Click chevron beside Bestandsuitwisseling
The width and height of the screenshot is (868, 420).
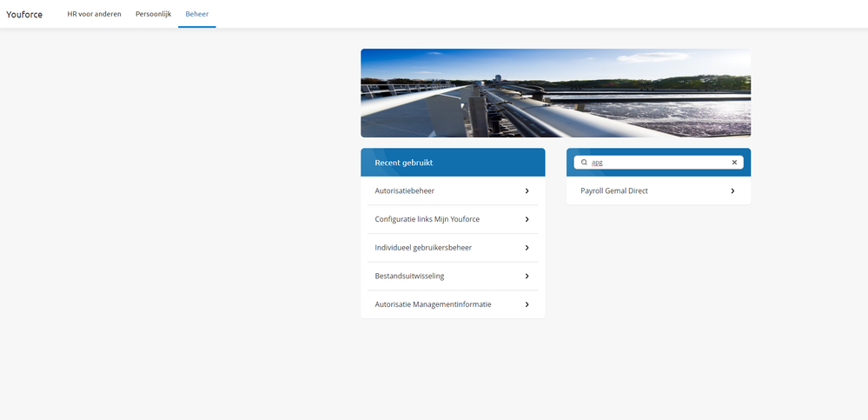click(x=527, y=276)
